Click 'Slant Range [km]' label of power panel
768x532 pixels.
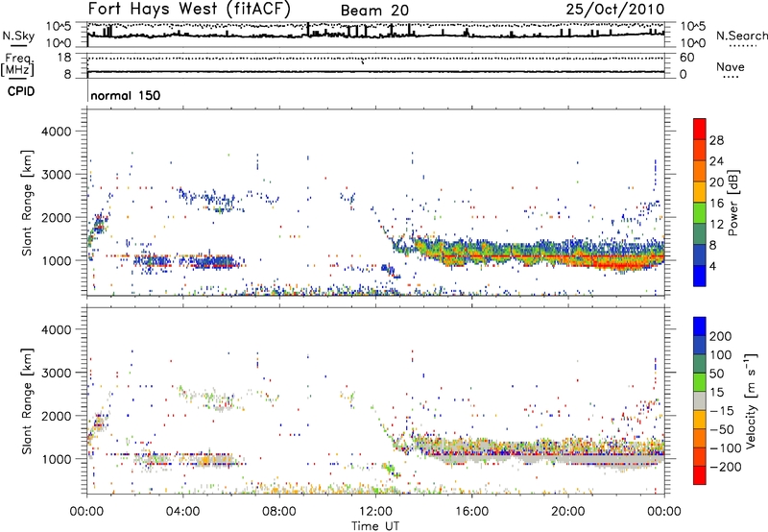(27, 203)
